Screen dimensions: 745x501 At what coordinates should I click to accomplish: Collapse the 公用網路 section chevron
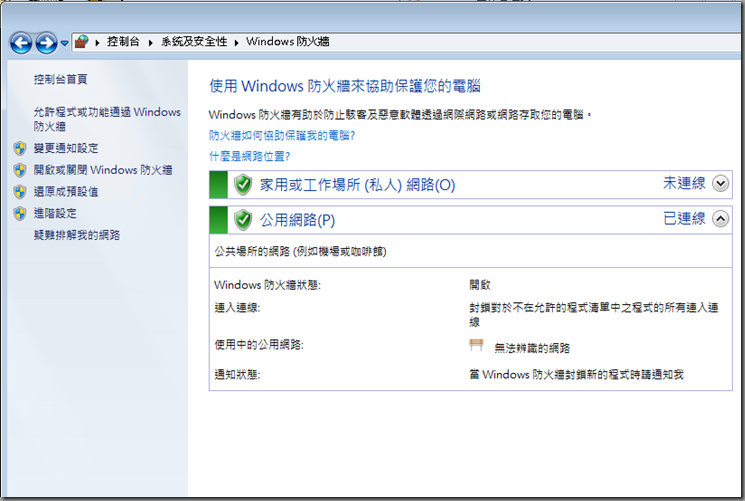tap(720, 219)
